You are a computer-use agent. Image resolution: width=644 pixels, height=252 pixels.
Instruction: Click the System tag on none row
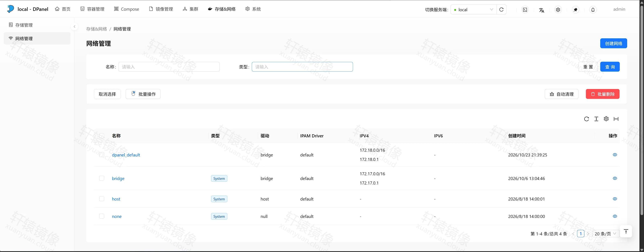pos(219,216)
